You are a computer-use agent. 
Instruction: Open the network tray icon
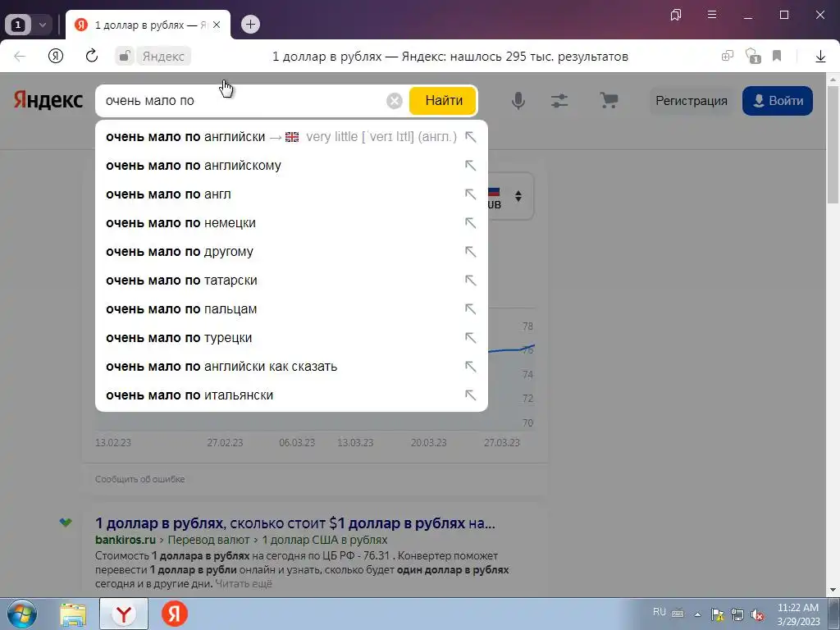point(737,615)
